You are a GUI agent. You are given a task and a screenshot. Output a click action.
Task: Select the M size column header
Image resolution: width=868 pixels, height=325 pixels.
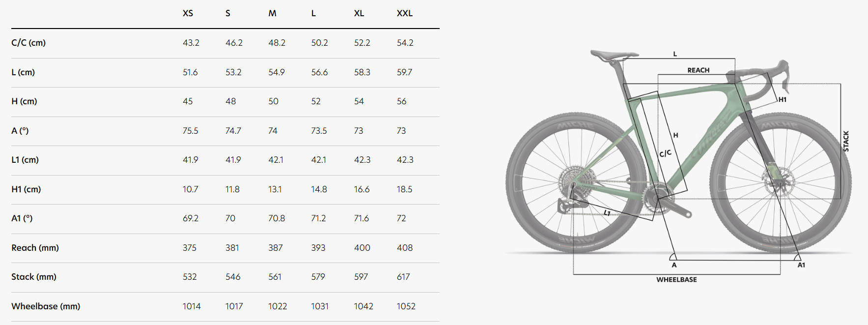[x=272, y=13]
